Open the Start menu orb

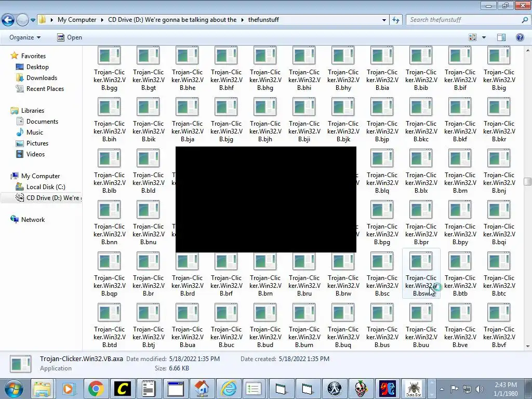[x=14, y=389]
